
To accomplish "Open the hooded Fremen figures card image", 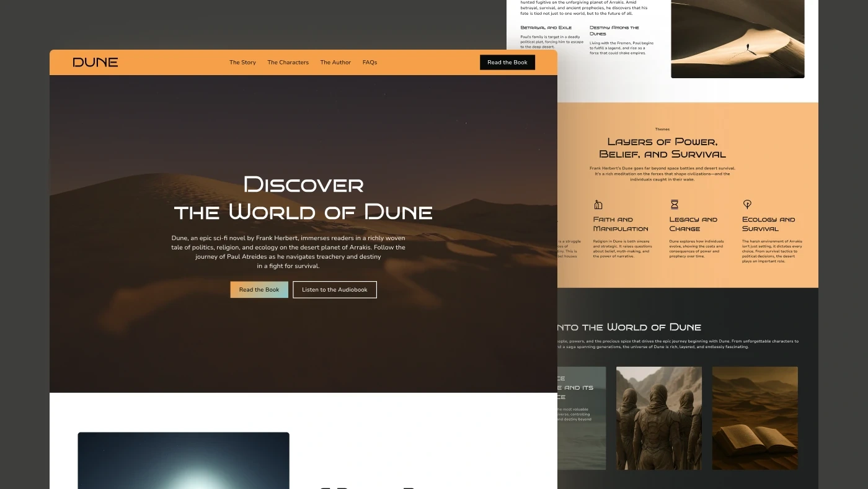I will pyautogui.click(x=659, y=418).
